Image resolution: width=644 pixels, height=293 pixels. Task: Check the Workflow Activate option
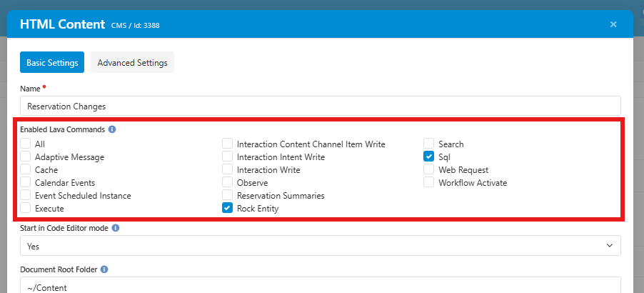(428, 182)
